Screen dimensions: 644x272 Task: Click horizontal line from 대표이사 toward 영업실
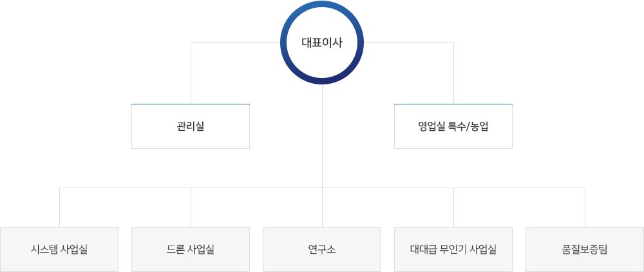point(409,42)
